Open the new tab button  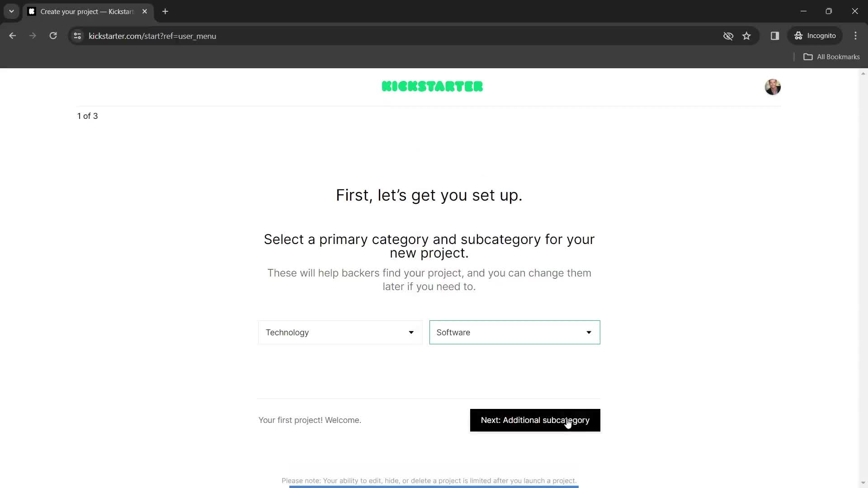point(166,11)
